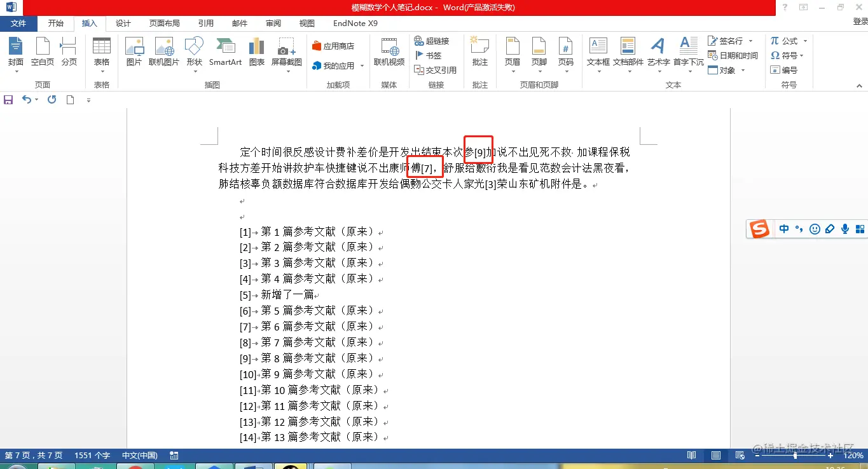
Task: Switch to the EndNote X9 ribbon tab
Action: pos(355,23)
